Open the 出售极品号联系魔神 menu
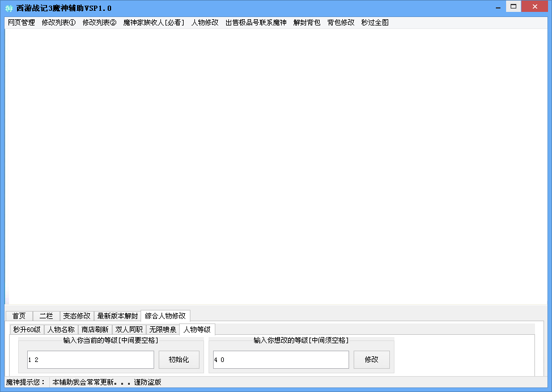 (x=256, y=23)
